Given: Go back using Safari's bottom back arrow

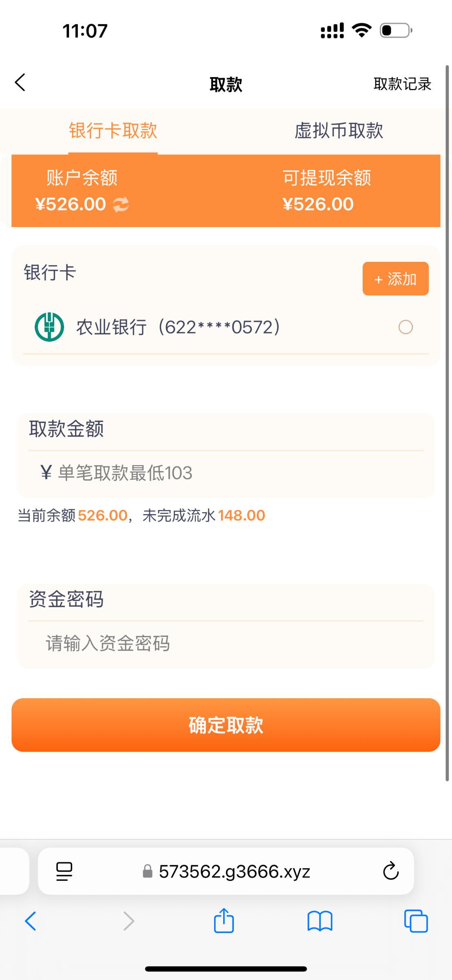Looking at the screenshot, I should 31,921.
